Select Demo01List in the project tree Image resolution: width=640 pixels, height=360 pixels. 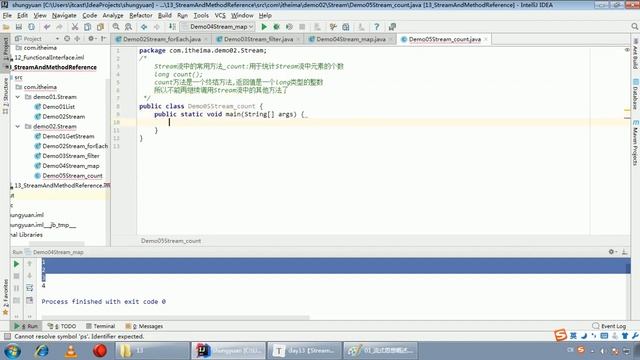click(58, 107)
